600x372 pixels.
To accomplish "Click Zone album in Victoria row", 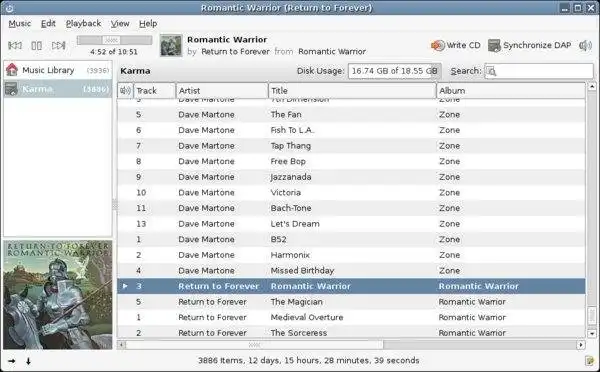I will pyautogui.click(x=450, y=193).
